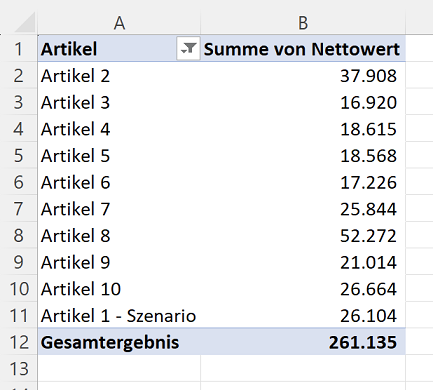Screen dimensions: 433x390
Task: Select the Gesamtergebnis cell
Action: coord(119,342)
